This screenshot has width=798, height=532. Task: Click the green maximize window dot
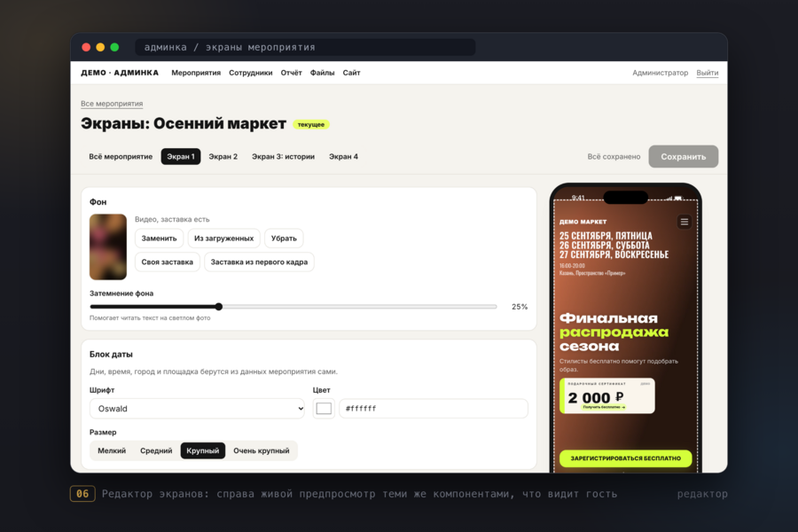(114, 47)
